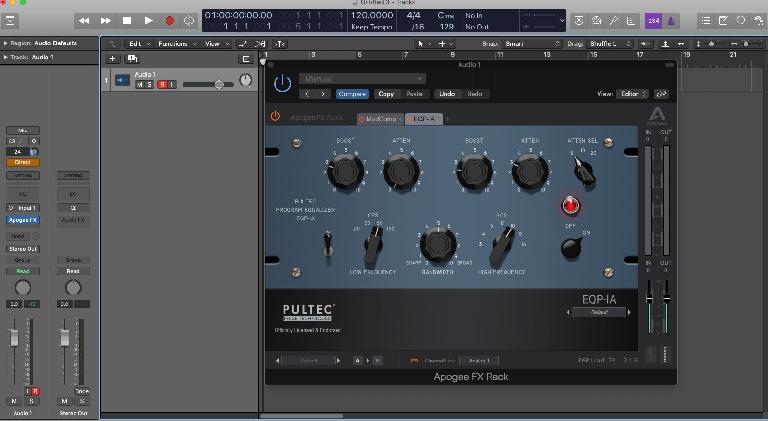Click the Count-in icon beside the purple button
Image resolution: width=768 pixels, height=421 pixels.
(631, 21)
